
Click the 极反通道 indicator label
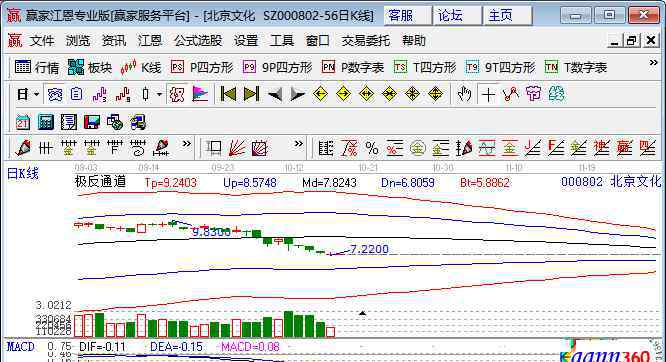click(x=101, y=182)
